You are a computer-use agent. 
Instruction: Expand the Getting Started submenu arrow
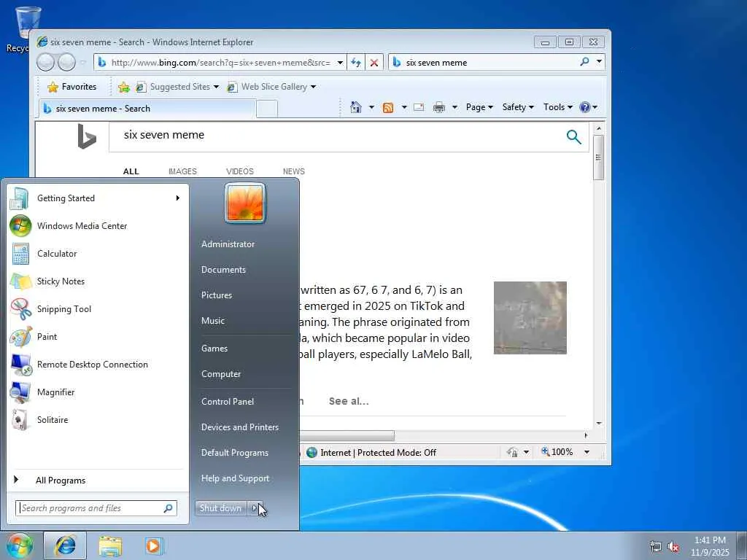click(178, 198)
